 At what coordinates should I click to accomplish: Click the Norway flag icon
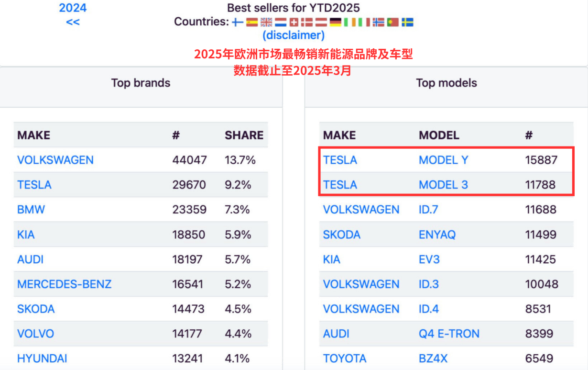(x=379, y=22)
